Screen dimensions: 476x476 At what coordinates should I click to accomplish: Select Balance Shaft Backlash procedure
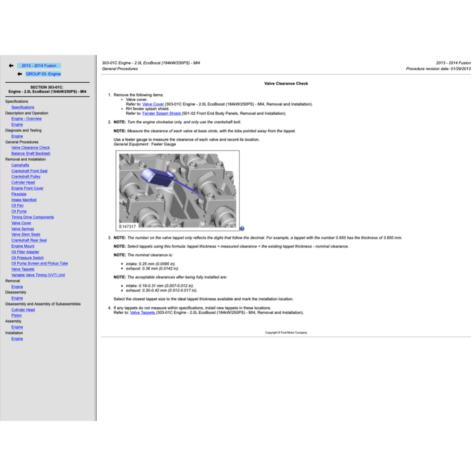coord(31,153)
